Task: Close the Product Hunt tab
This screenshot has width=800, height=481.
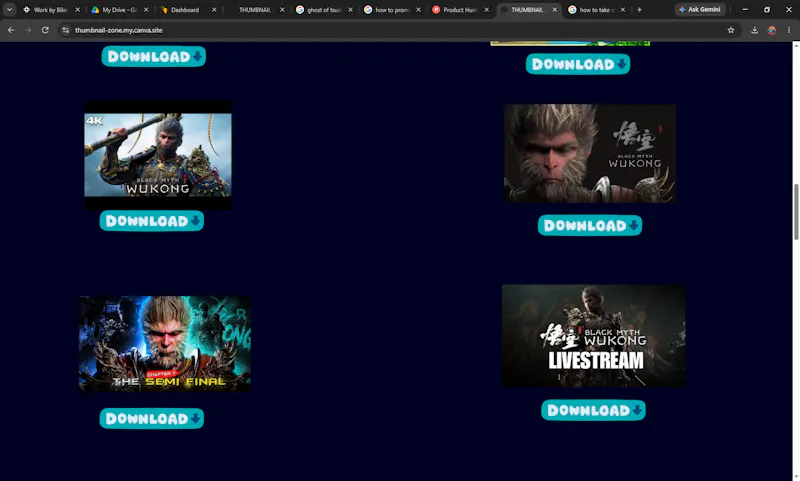Action: [x=486, y=10]
